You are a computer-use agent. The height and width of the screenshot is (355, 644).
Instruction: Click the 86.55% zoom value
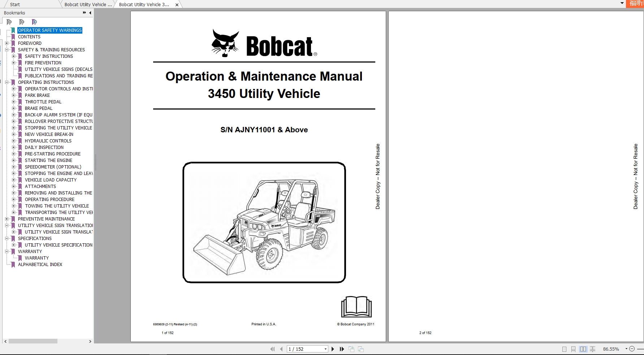(x=611, y=349)
